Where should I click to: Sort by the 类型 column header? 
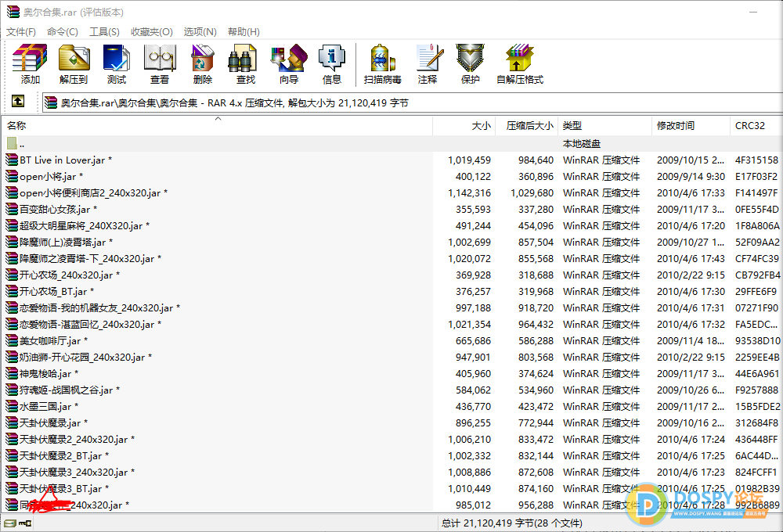coord(604,126)
